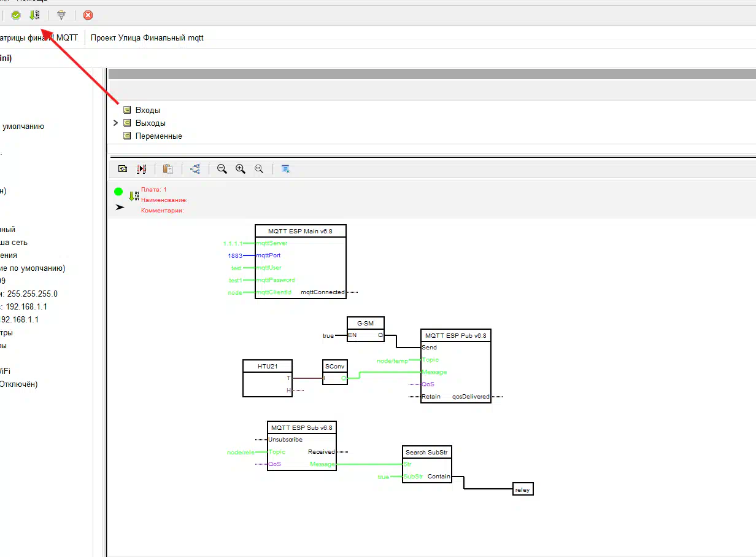Image resolution: width=756 pixels, height=557 pixels.
Task: Click the green checkmark verify project icon
Action: point(16,15)
